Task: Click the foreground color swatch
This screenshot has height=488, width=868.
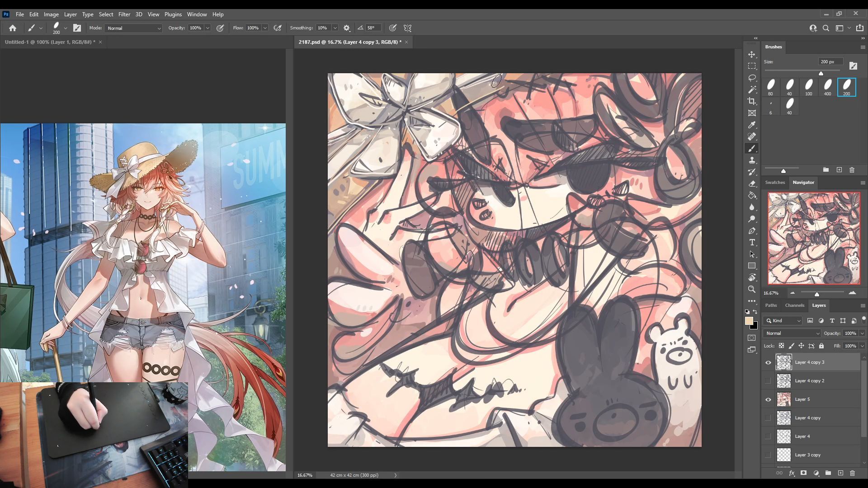Action: click(749, 321)
